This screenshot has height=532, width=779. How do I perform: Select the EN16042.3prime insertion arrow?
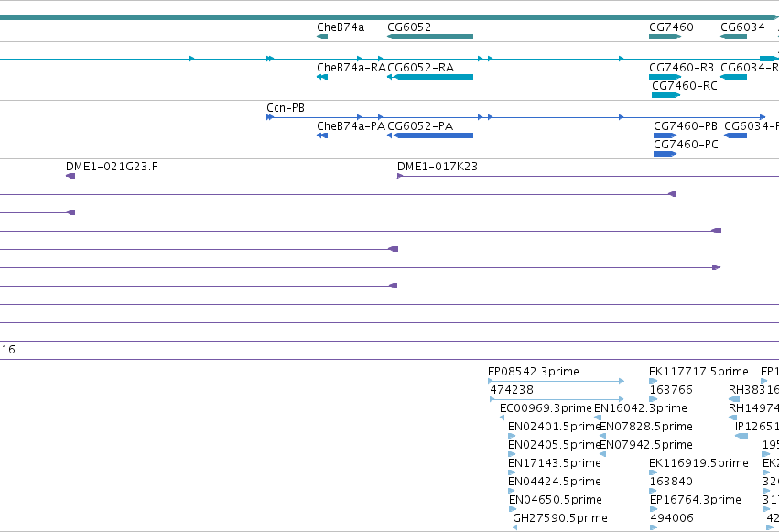pyautogui.click(x=598, y=418)
